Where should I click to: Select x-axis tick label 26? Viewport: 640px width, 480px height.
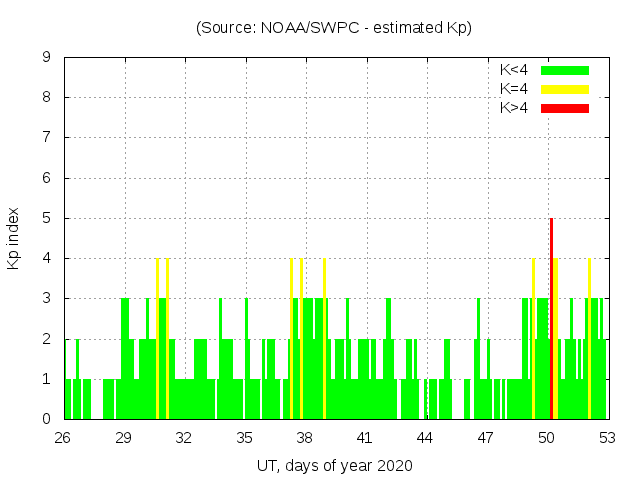63,438
